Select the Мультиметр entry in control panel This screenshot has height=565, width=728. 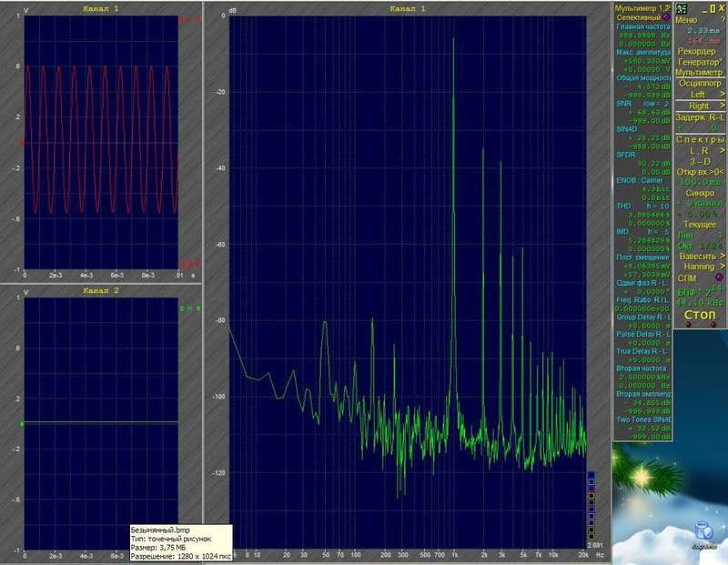point(699,73)
